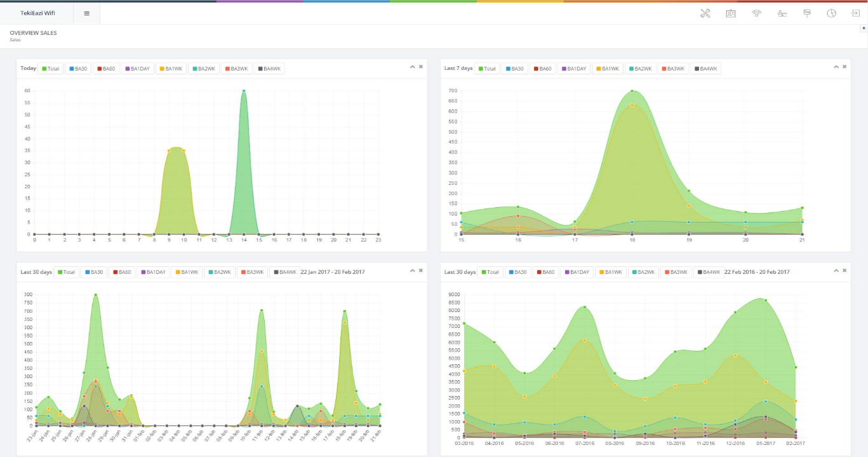Screen dimensions: 868x457
Task: Toggle BA3WK in 22 Jan 2017 chart legend
Action: click(x=253, y=272)
